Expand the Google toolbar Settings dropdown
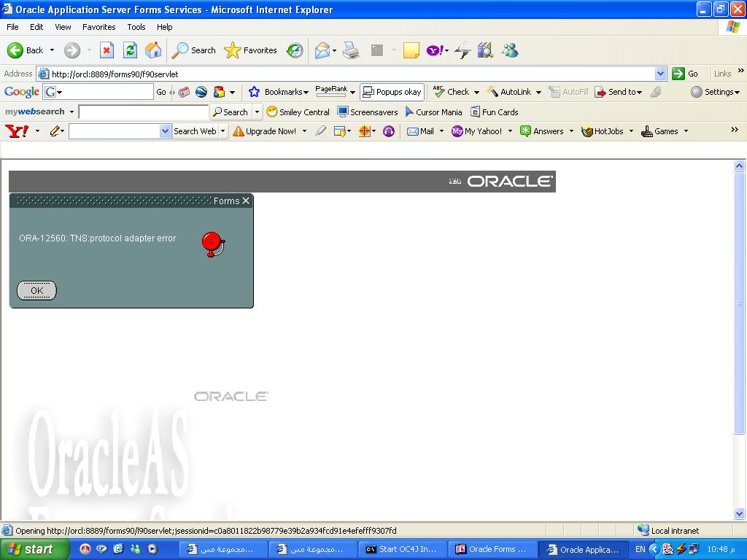This screenshot has width=747, height=560. tap(715, 92)
